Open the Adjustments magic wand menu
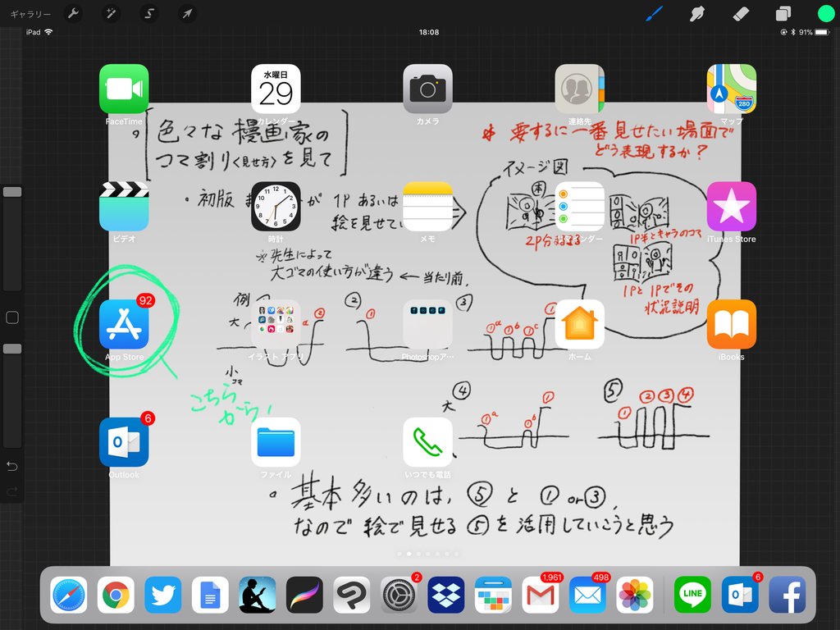The height and width of the screenshot is (630, 840). point(111,13)
